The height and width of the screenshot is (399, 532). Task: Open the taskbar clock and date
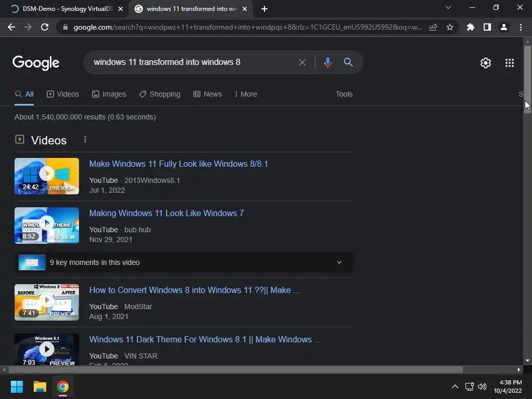click(x=508, y=387)
